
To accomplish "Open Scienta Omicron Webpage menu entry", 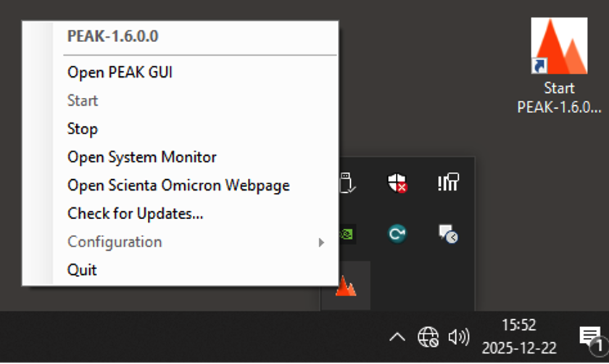I will point(178,186).
